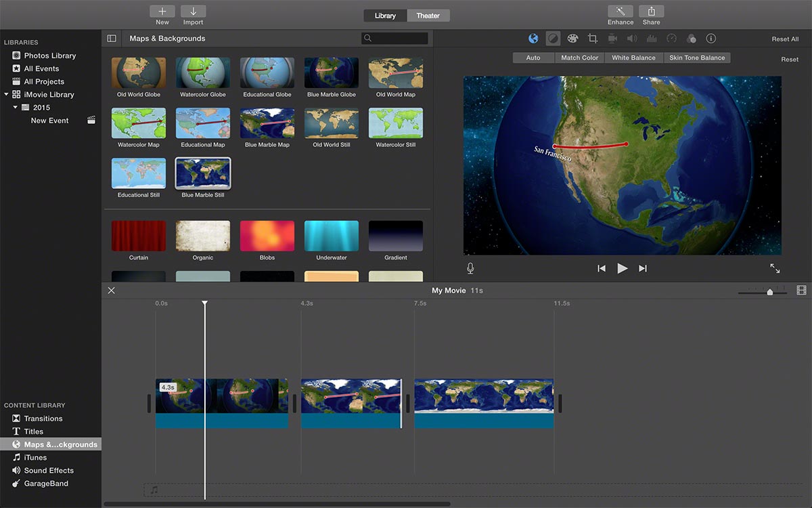
Task: Open the noise reduction equalizer icon
Action: click(x=652, y=39)
